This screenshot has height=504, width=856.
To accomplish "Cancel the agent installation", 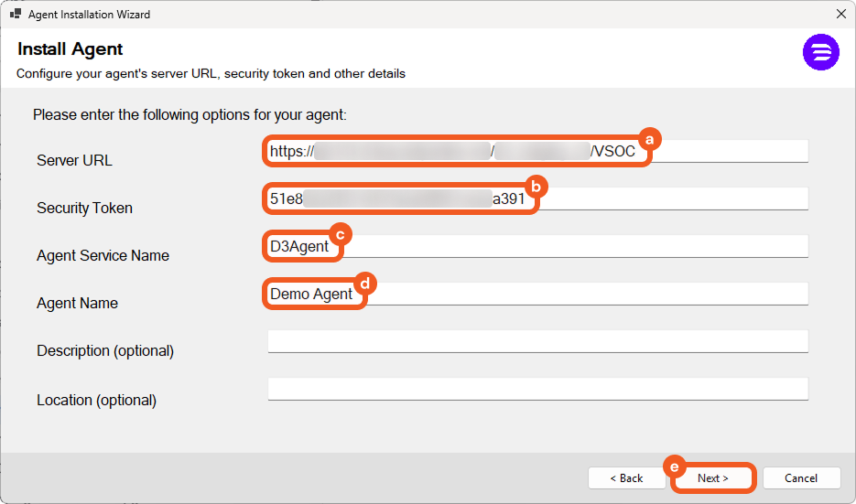I will [x=801, y=477].
